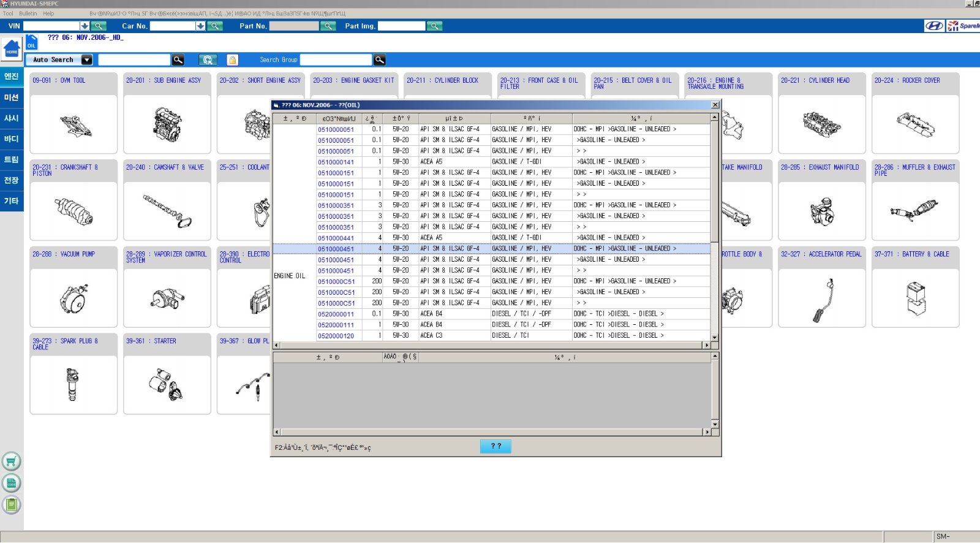Click the blue ?? button in the dialog
This screenshot has height=543, width=980.
pos(496,446)
